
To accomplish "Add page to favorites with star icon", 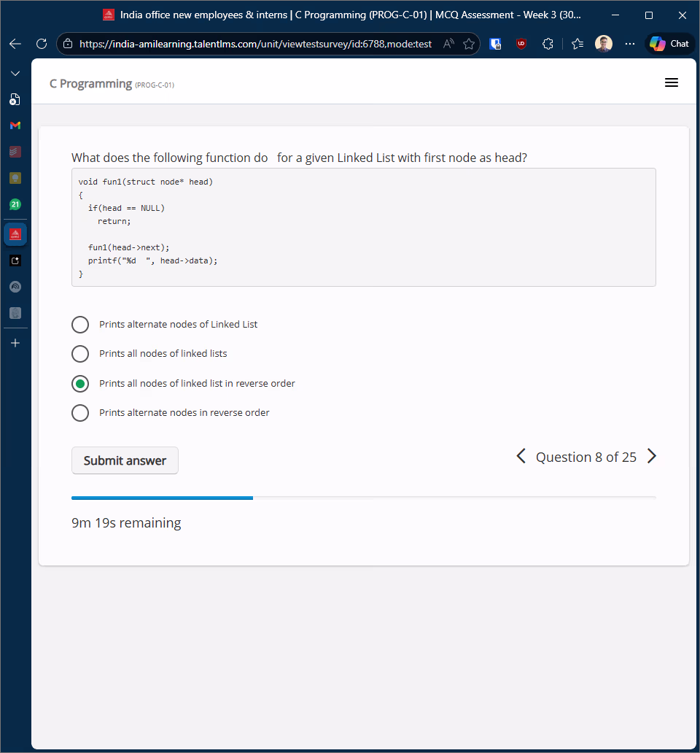I will pos(469,44).
